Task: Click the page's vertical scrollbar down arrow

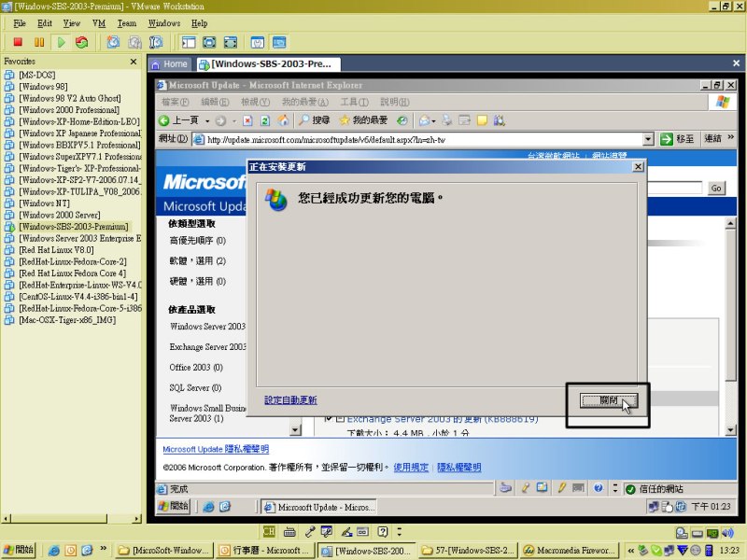Action: coord(730,430)
